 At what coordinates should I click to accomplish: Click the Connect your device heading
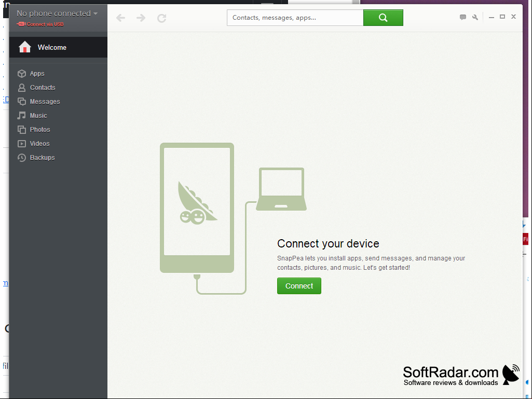click(x=328, y=244)
